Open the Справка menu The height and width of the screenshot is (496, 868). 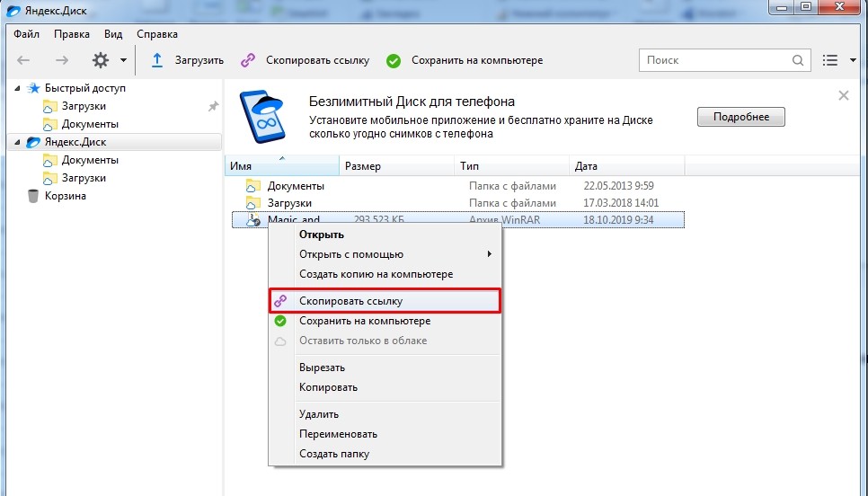(x=157, y=34)
